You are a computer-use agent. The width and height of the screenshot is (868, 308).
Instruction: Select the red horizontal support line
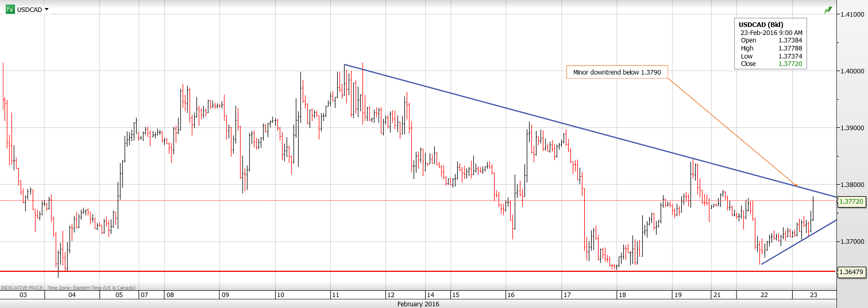coord(402,271)
